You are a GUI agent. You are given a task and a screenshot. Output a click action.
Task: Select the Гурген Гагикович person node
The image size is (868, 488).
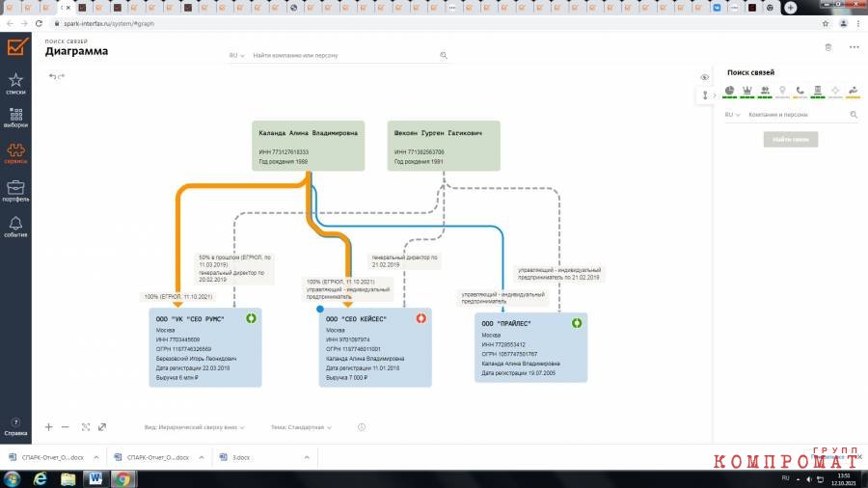click(444, 146)
